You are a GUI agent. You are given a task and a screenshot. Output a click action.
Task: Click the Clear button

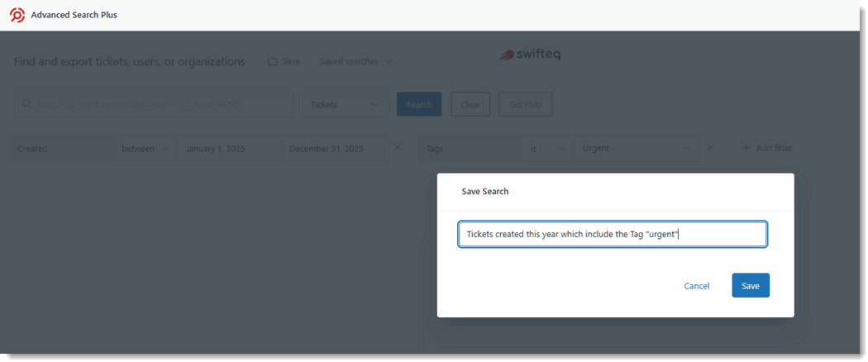[470, 105]
